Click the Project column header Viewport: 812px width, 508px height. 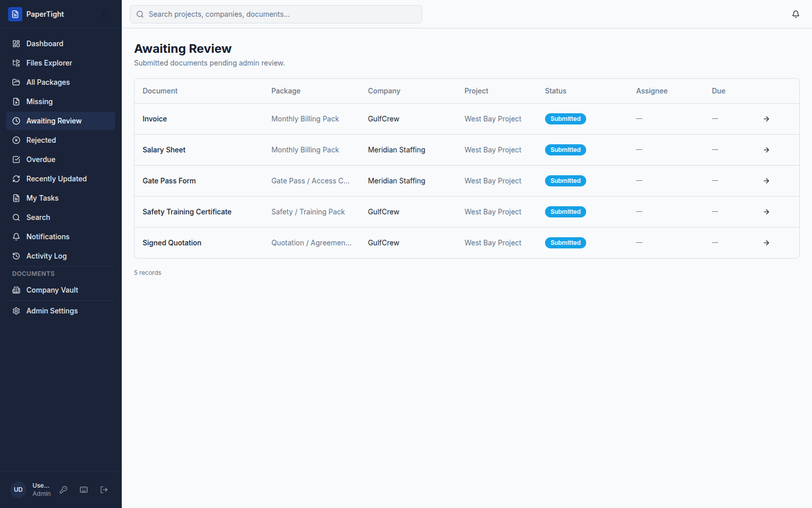pyautogui.click(x=476, y=91)
